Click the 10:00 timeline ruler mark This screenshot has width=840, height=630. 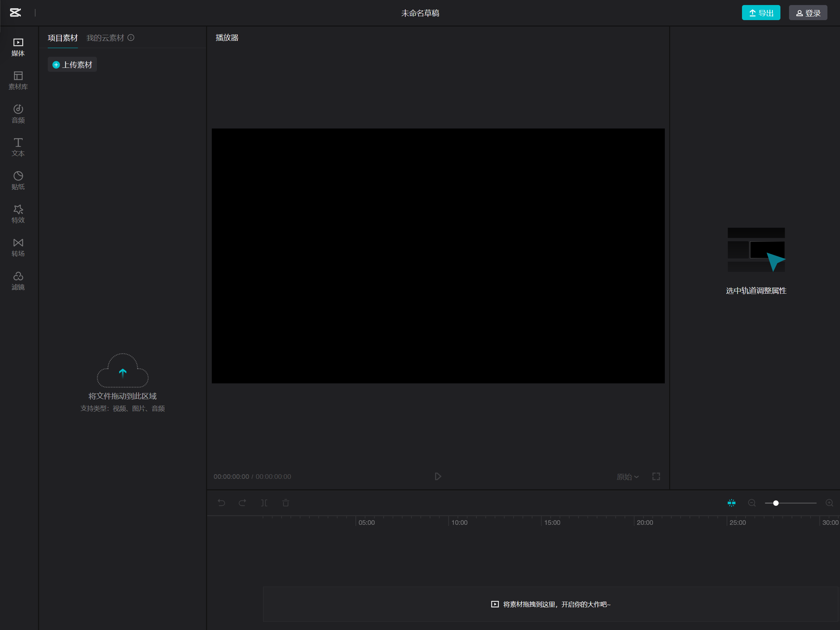pos(459,523)
